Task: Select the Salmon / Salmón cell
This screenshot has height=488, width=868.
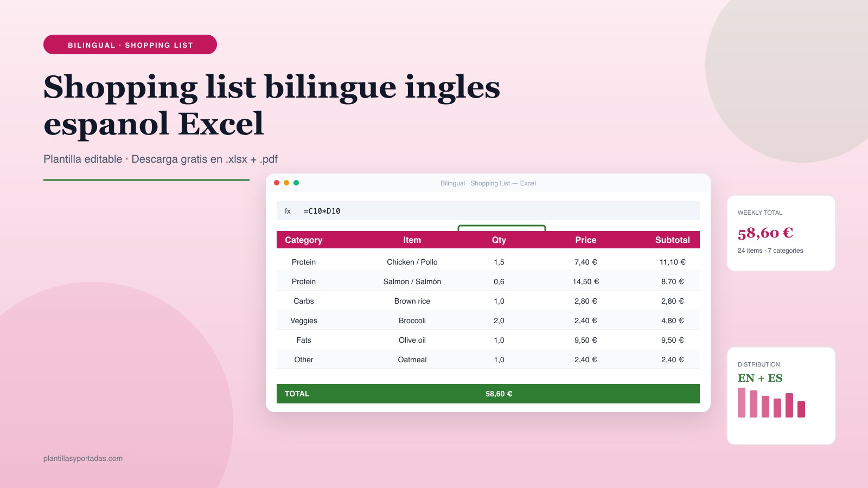Action: (412, 281)
